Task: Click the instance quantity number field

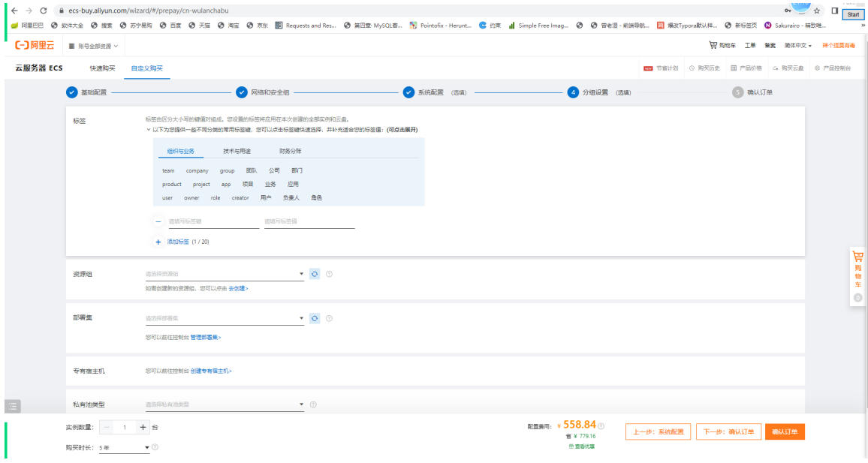Action: click(x=125, y=427)
